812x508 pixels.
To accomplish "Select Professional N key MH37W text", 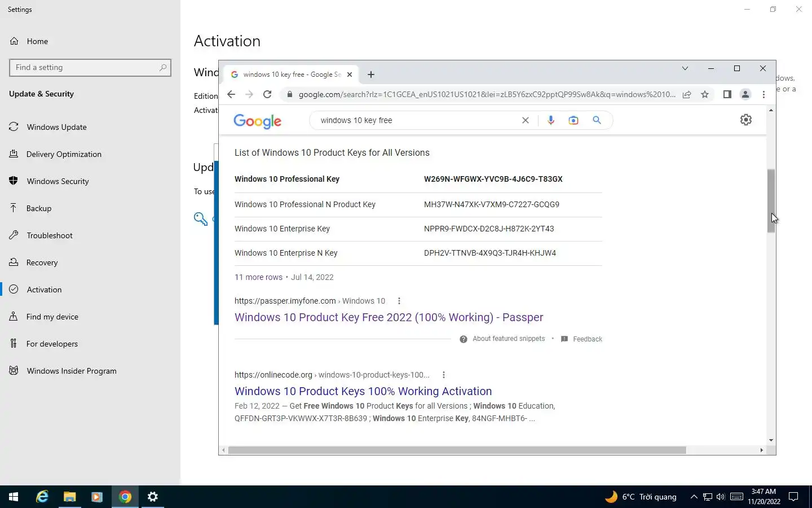I will pos(492,204).
